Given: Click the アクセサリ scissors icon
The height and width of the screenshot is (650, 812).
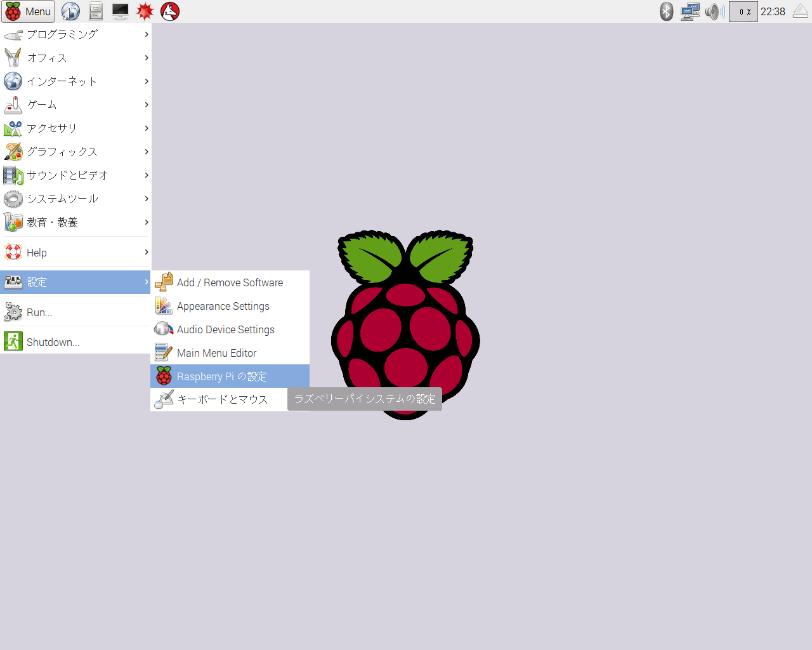Looking at the screenshot, I should click(x=13, y=128).
